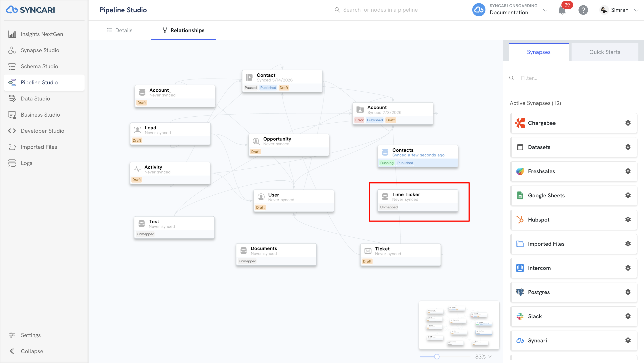Open the Lead entity node
The width and height of the screenshot is (644, 363).
(x=170, y=134)
